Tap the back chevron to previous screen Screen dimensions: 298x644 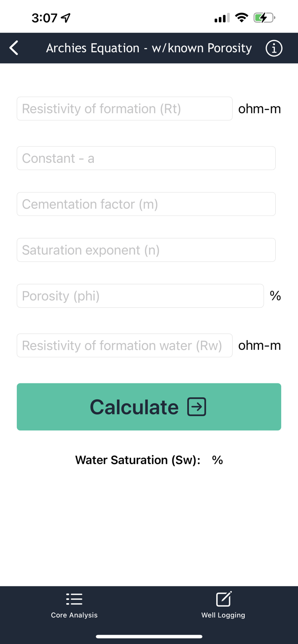point(13,48)
